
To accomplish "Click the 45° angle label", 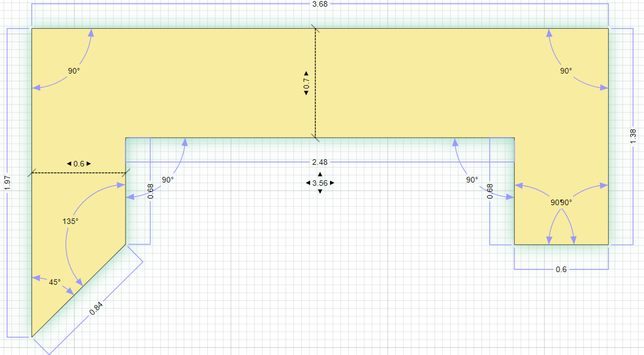I will pyautogui.click(x=55, y=282).
